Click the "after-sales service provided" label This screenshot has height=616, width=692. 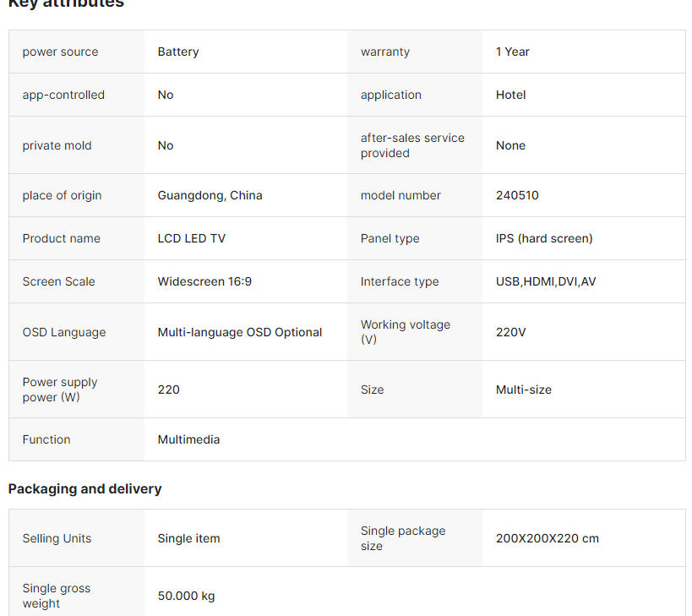(412, 145)
